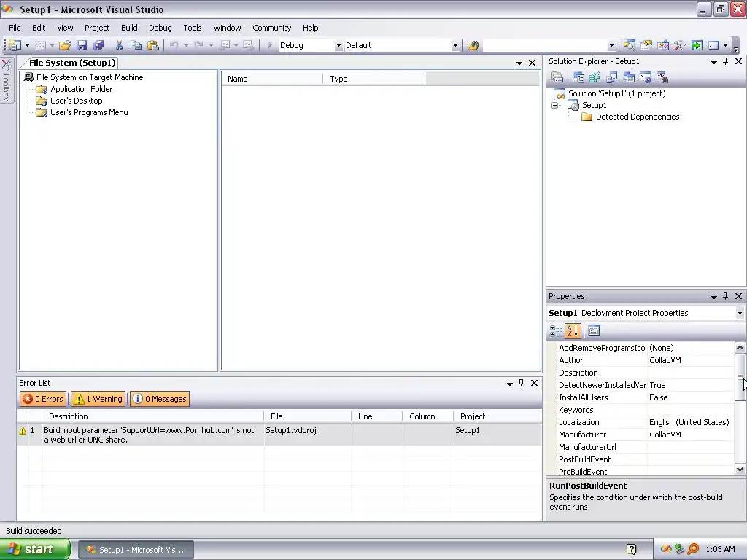Open the File menu
The image size is (747, 560).
tap(15, 28)
